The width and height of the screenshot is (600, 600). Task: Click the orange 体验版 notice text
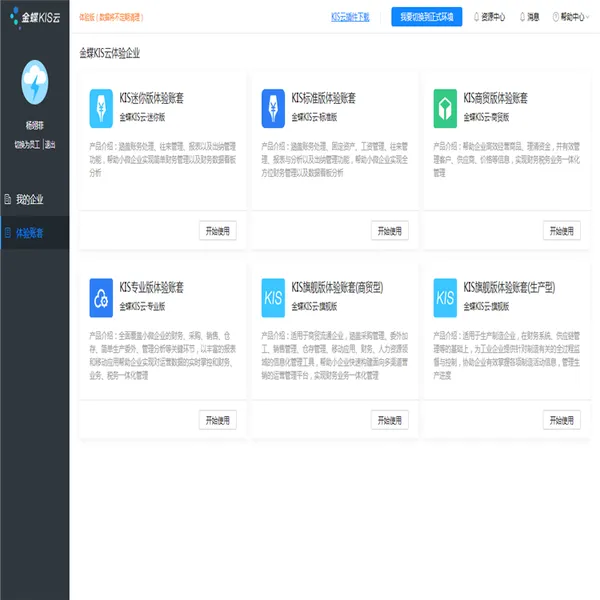[111, 17]
